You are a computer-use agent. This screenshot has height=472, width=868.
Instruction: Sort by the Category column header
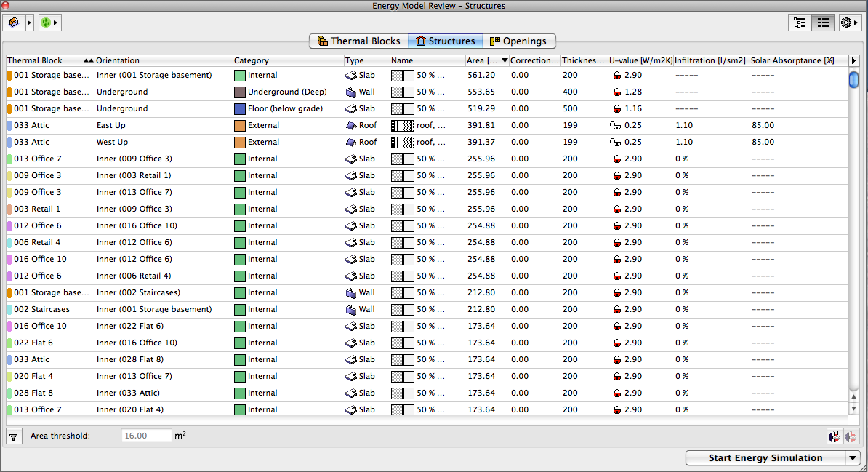pos(288,60)
